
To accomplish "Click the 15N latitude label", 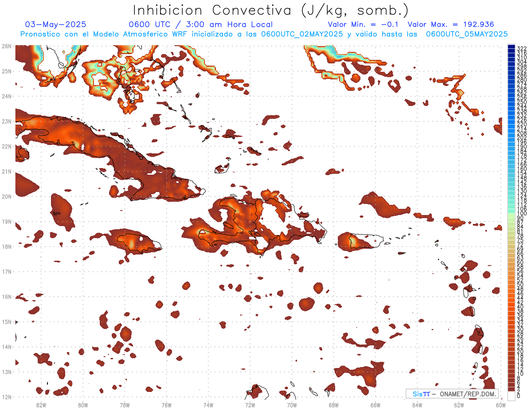I will (x=6, y=321).
